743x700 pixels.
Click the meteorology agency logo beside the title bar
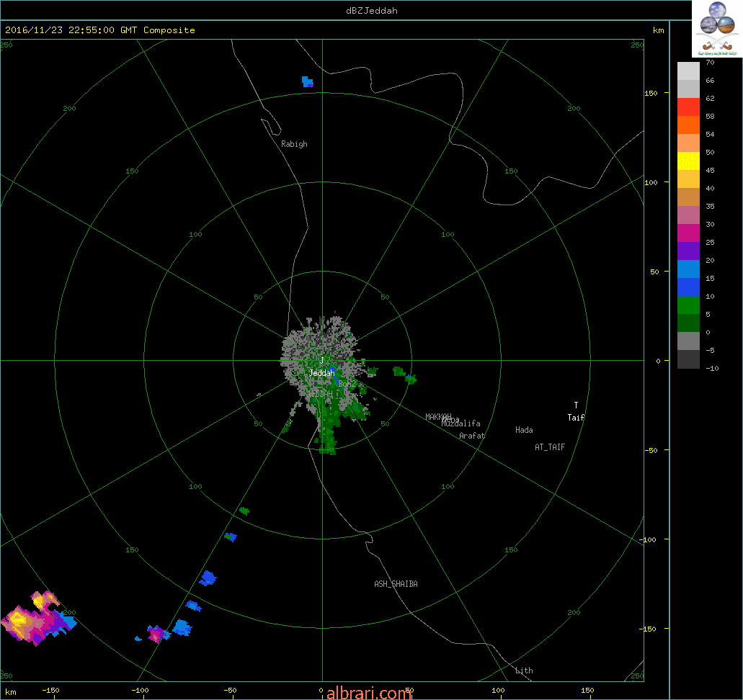[717, 29]
